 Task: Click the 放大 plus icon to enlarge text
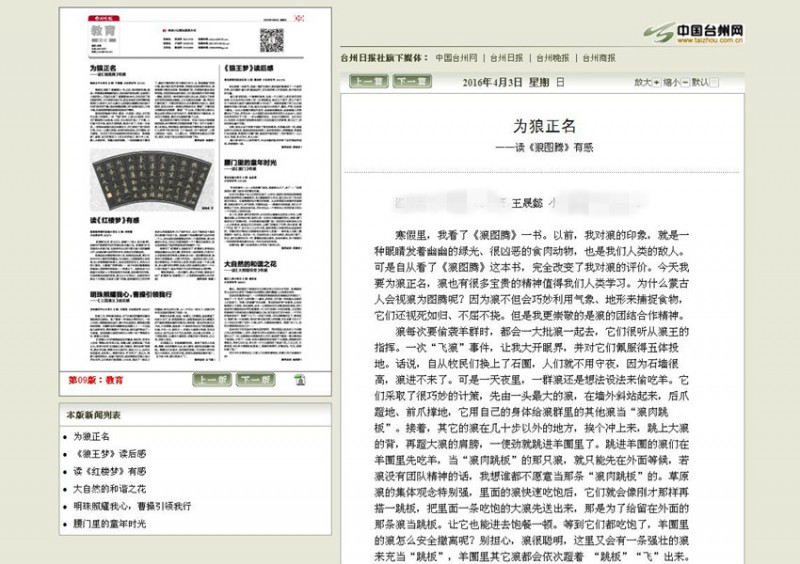pos(657,82)
